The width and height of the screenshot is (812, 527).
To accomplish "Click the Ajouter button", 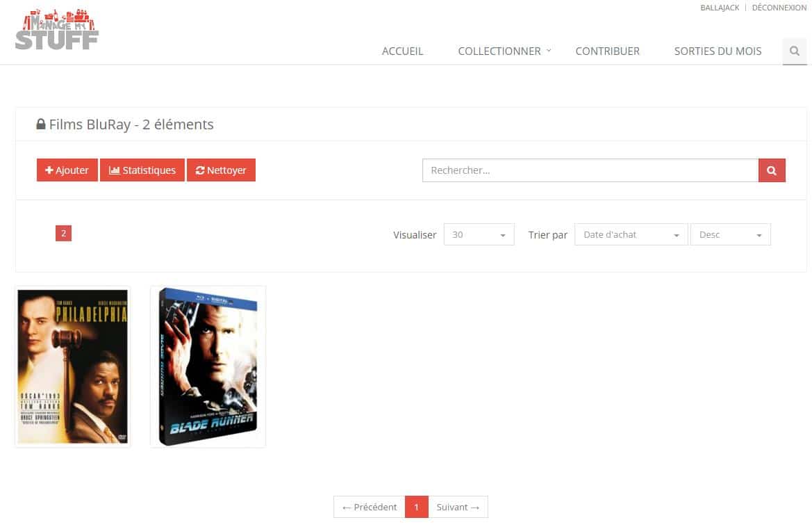I will coord(67,170).
